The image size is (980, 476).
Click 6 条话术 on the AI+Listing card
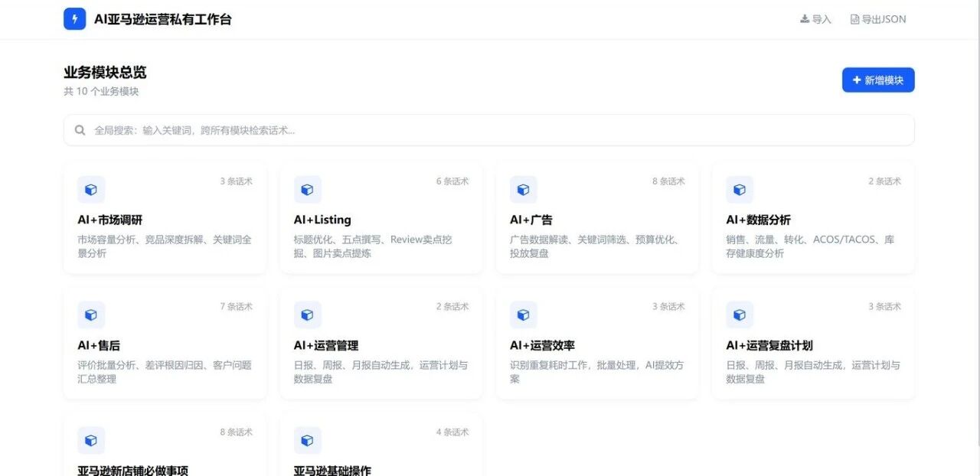click(452, 181)
